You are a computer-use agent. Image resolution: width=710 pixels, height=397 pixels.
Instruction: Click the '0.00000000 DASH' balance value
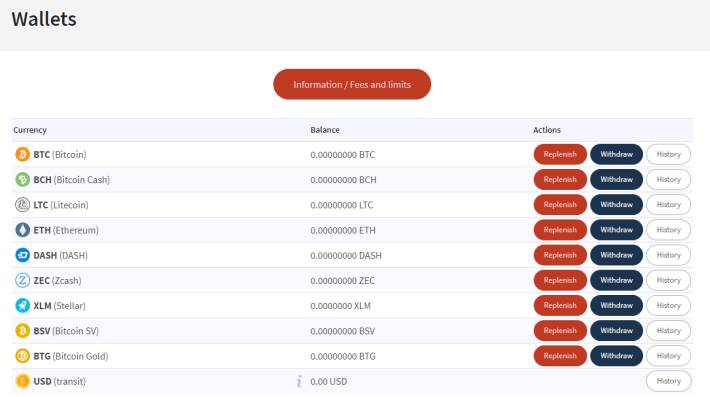(346, 256)
